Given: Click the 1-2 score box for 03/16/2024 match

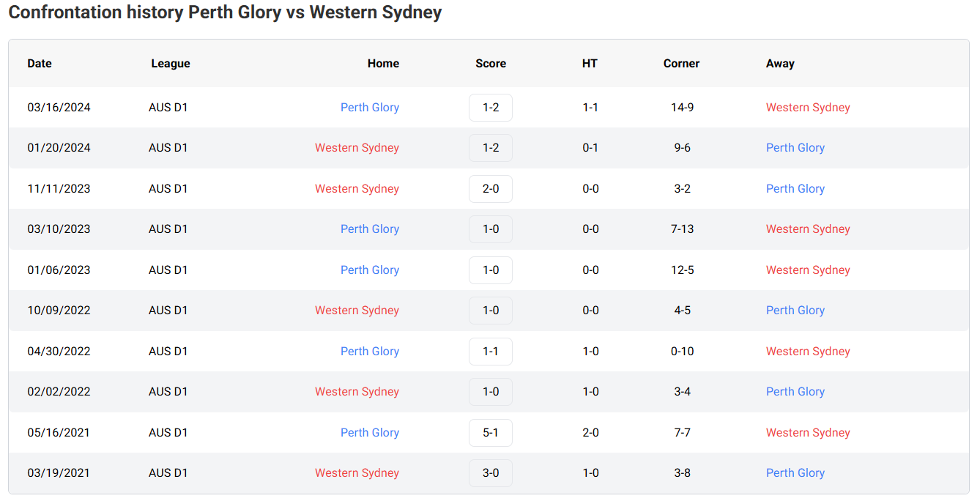Looking at the screenshot, I should [491, 108].
